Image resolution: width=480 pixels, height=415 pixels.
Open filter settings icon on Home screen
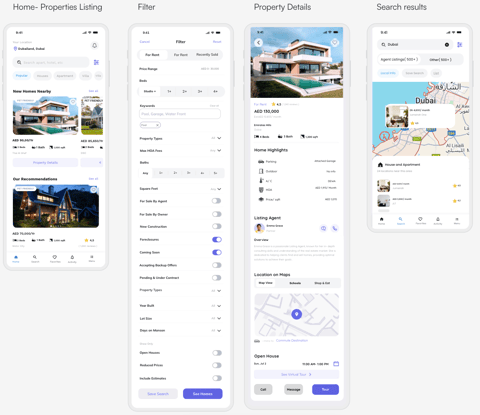click(x=96, y=62)
